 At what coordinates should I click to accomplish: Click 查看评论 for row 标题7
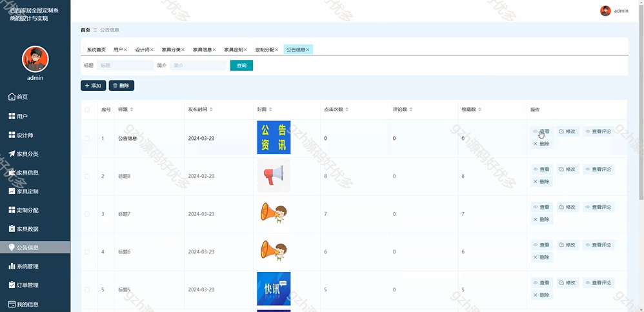pos(598,207)
